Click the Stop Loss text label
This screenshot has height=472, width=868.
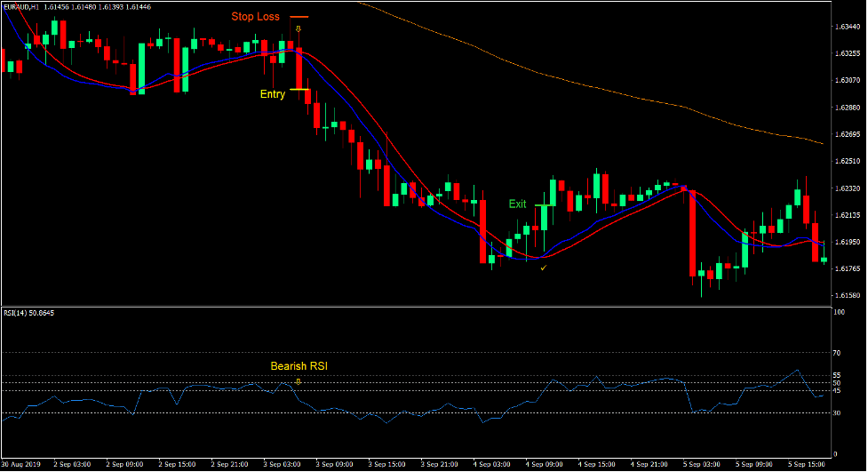[256, 17]
